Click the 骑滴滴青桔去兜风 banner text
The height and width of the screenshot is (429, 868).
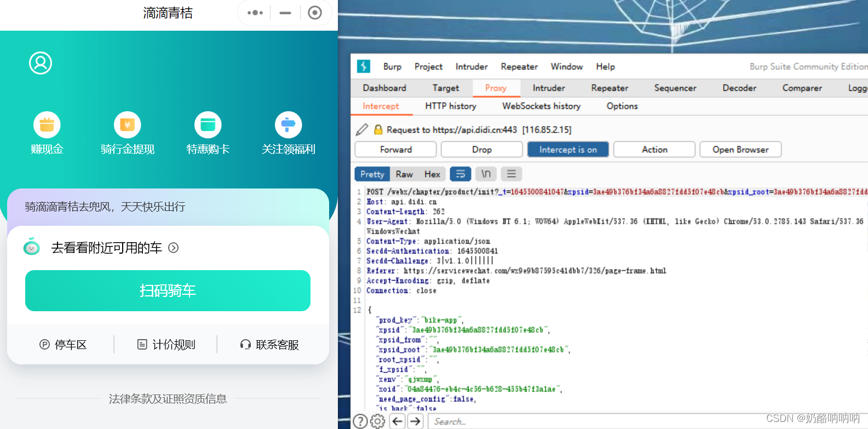point(105,207)
